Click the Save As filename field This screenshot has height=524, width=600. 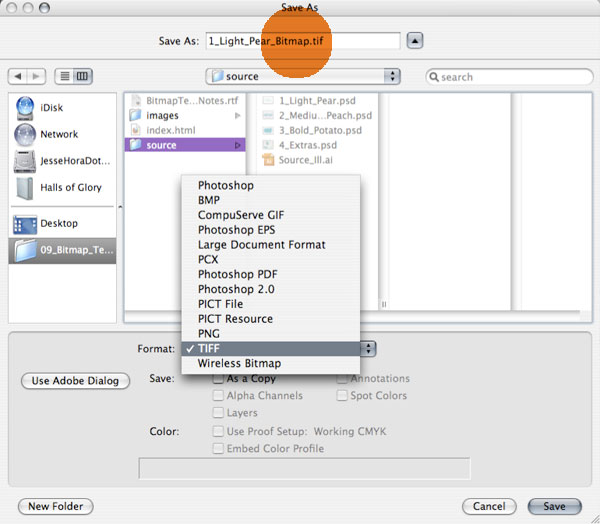(303, 41)
